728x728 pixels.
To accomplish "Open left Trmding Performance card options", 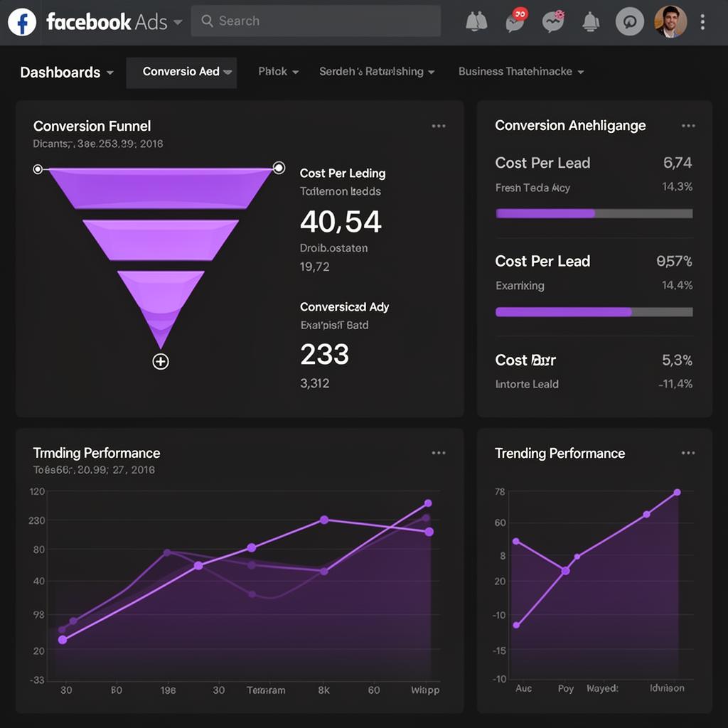I will [438, 453].
